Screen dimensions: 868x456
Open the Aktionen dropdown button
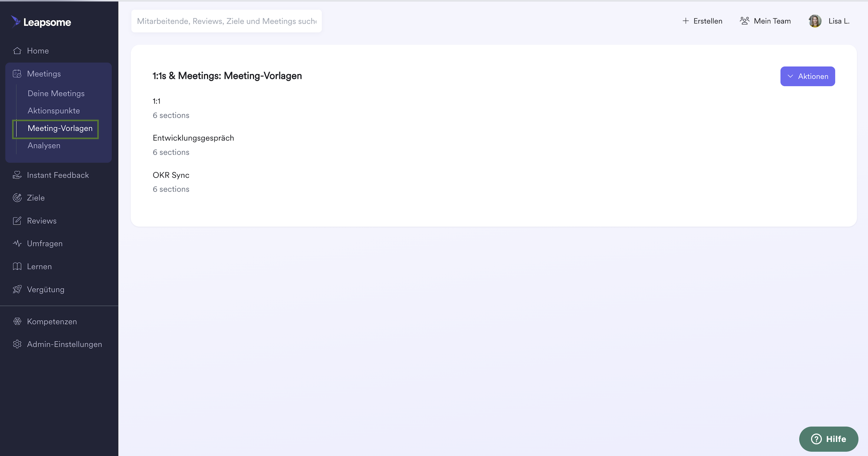[807, 76]
